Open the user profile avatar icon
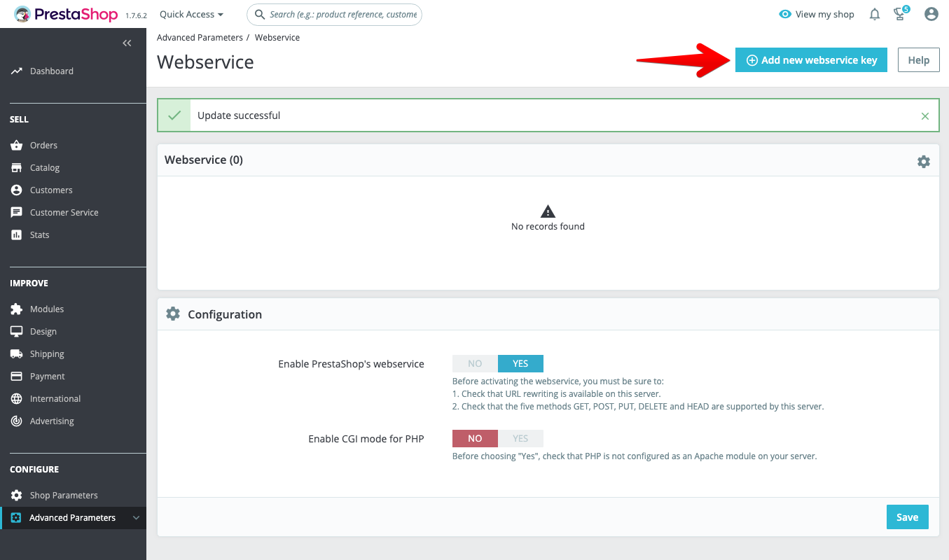This screenshot has width=949, height=560. coord(931,14)
